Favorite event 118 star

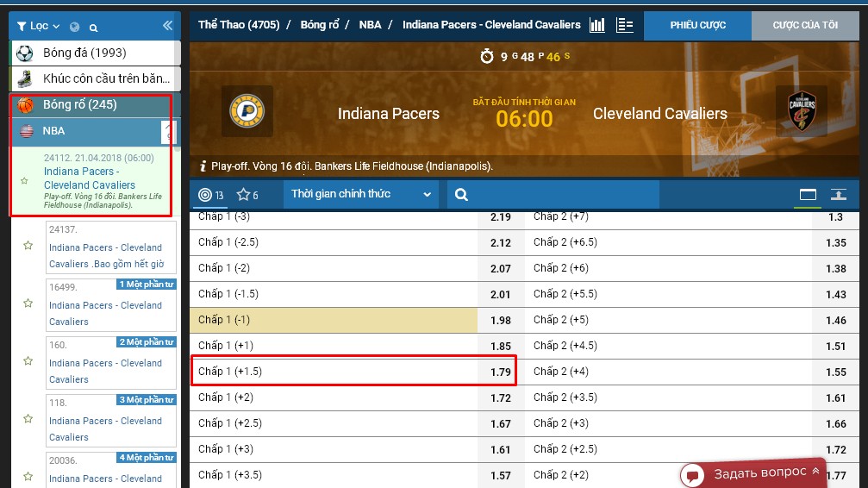click(x=28, y=419)
